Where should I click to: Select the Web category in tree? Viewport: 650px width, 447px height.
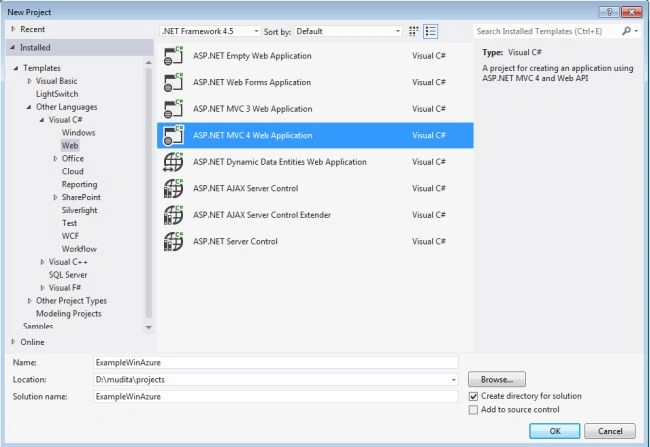pyautogui.click(x=70, y=146)
